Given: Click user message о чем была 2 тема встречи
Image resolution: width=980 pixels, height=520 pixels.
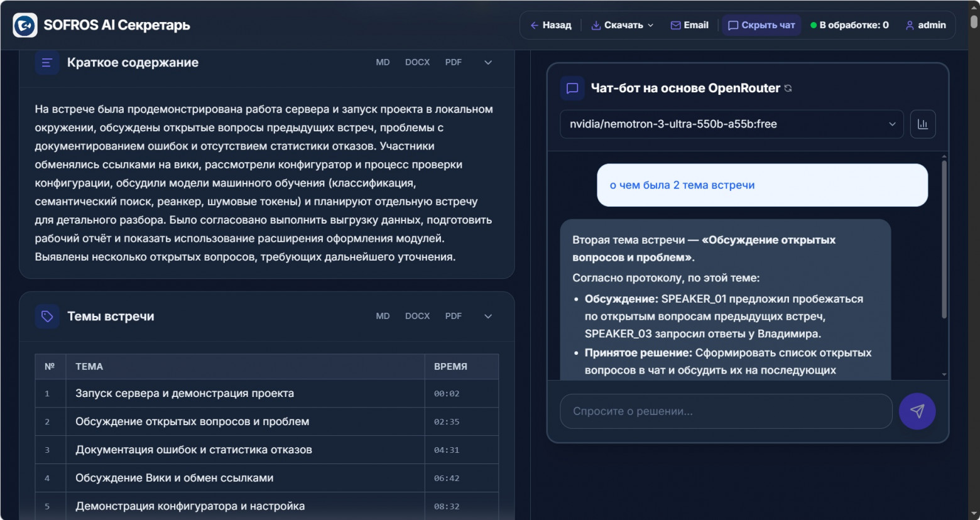Looking at the screenshot, I should (x=762, y=185).
